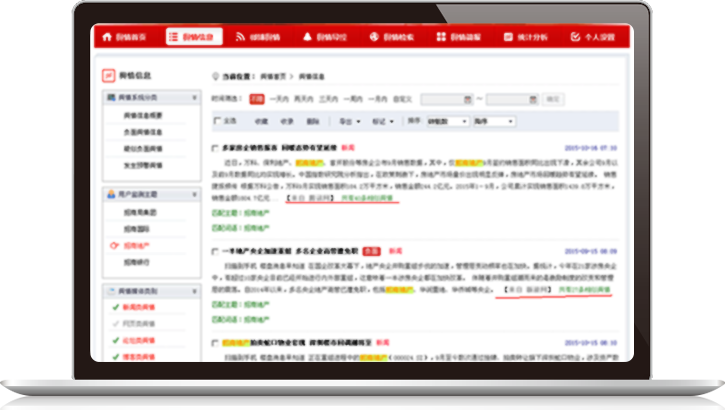Filter by 一周内 time range

(x=353, y=99)
